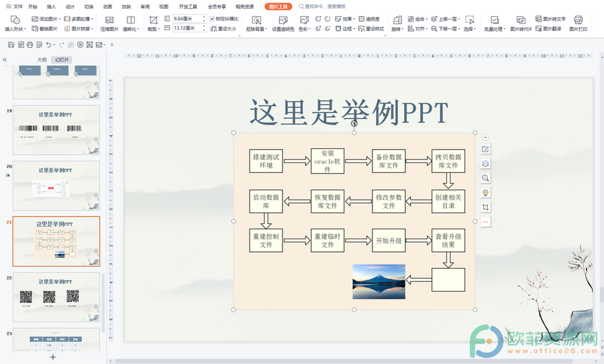Image resolution: width=604 pixels, height=364 pixels.
Task: Click the layers icon beside the selected picture
Action: 485,164
